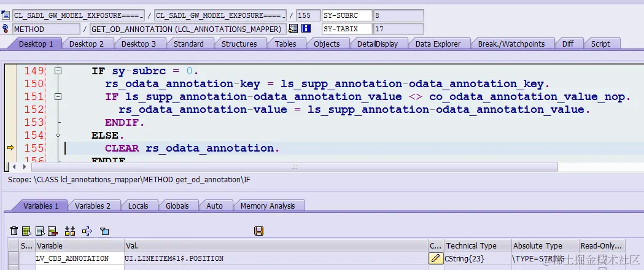This screenshot has height=270, width=644.
Task: Switch to the Desktop 1 tab
Action: coord(36,44)
